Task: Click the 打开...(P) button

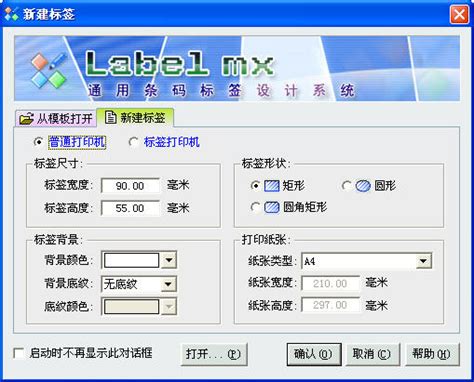Action: 214,354
